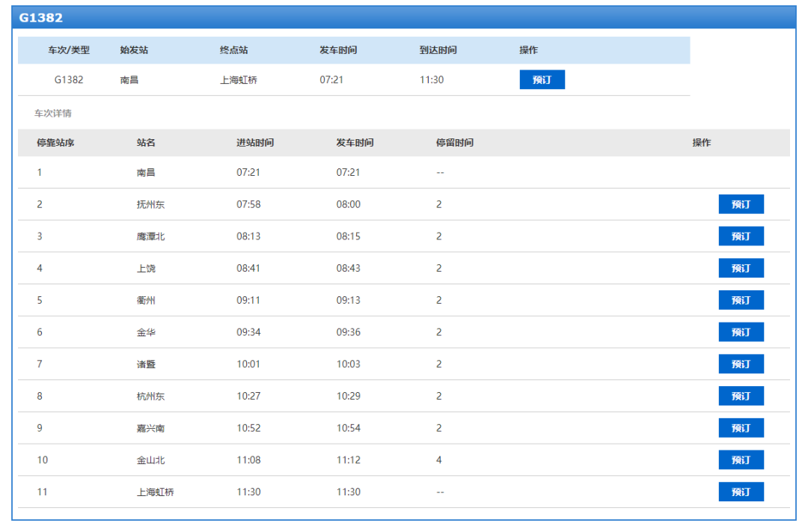Select departure time 08:43 at 上饶
The width and height of the screenshot is (808, 532).
click(x=349, y=269)
